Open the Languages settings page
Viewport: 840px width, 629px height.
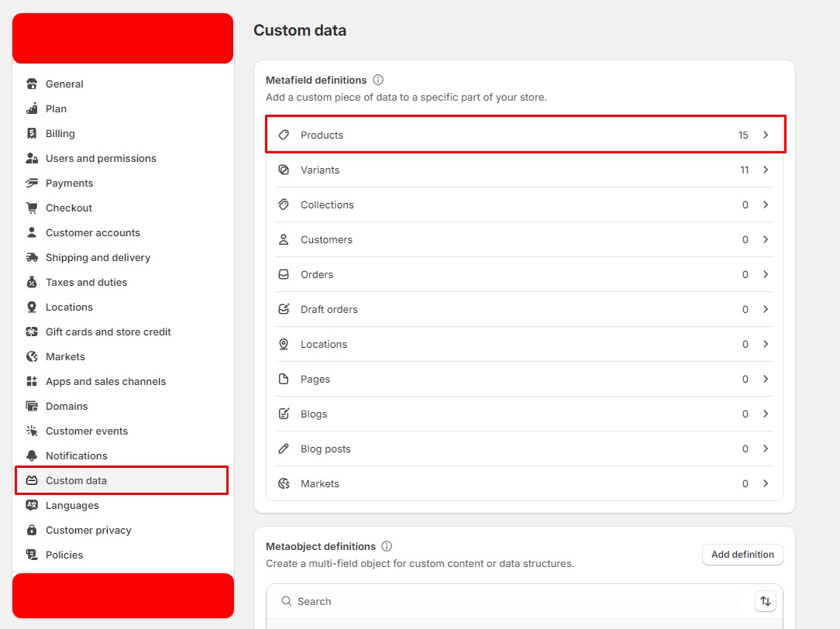pyautogui.click(x=72, y=505)
